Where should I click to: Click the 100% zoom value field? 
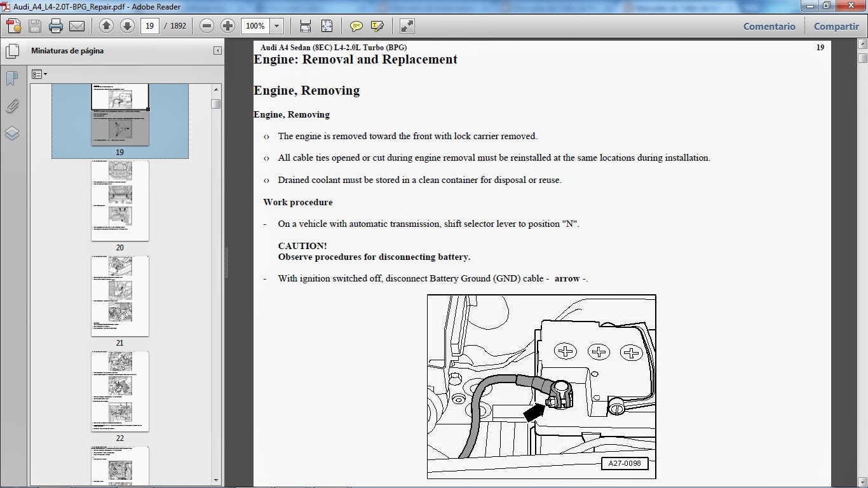(x=255, y=26)
